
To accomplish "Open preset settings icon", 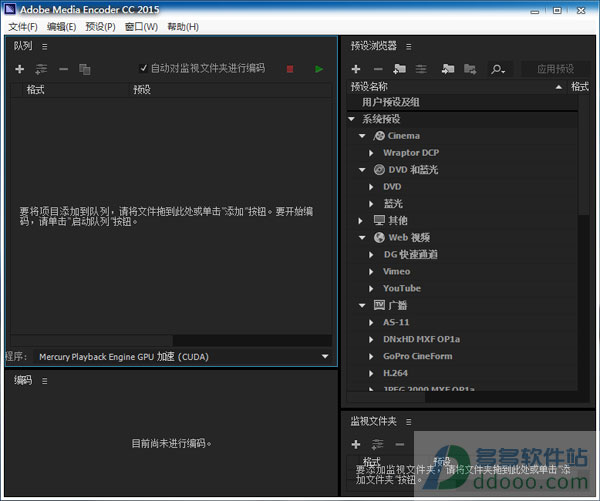I will click(421, 69).
